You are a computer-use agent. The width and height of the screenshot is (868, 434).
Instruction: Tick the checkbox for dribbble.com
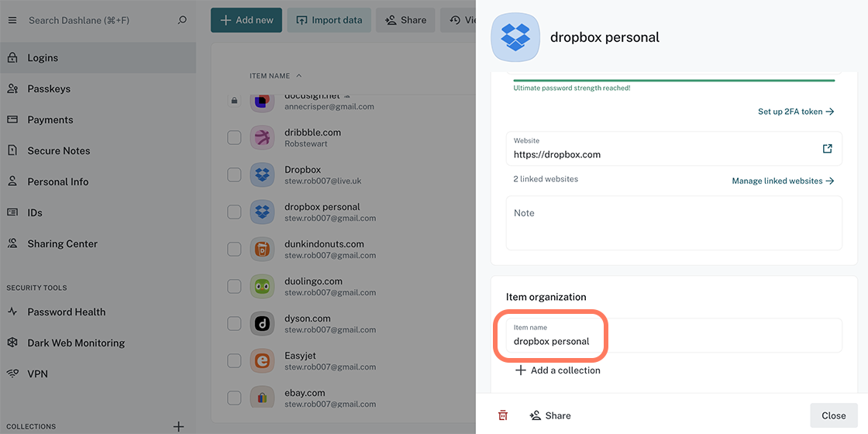click(234, 138)
